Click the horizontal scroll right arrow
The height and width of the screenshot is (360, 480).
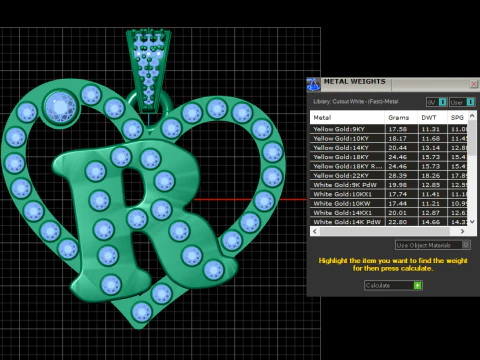(x=463, y=231)
